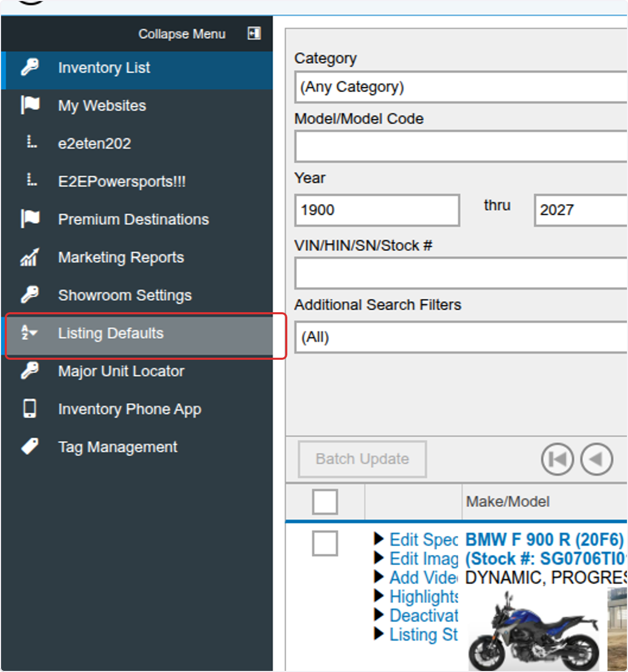Open Marketing Reports menu item
This screenshot has height=672, width=628.
137,257
